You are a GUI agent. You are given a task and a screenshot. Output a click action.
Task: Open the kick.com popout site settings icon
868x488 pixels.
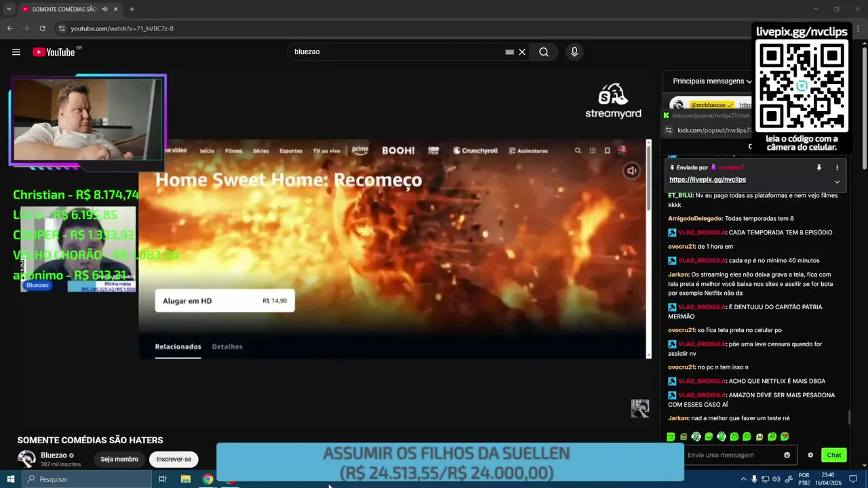click(x=669, y=130)
